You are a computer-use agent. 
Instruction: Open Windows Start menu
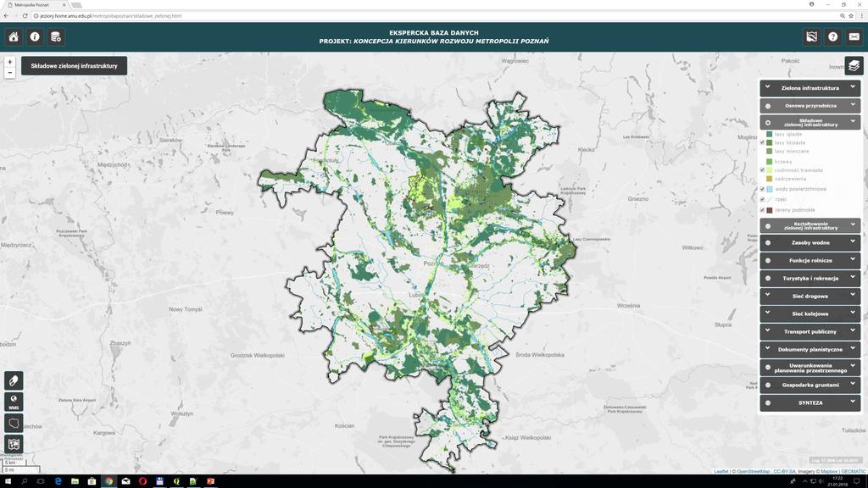coord(8,481)
